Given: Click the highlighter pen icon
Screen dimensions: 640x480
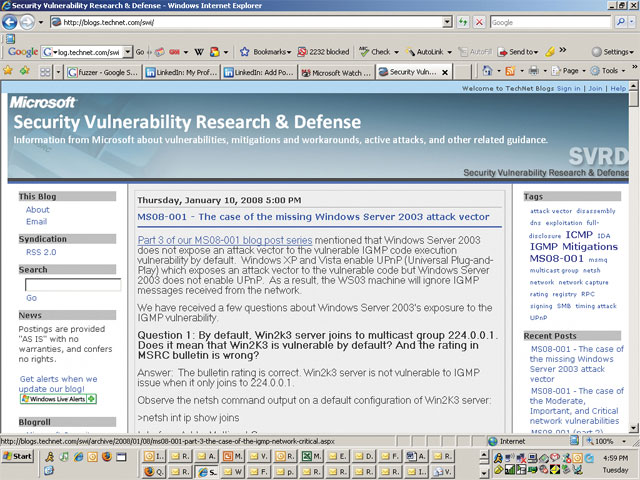Looking at the screenshot, I should 550,52.
